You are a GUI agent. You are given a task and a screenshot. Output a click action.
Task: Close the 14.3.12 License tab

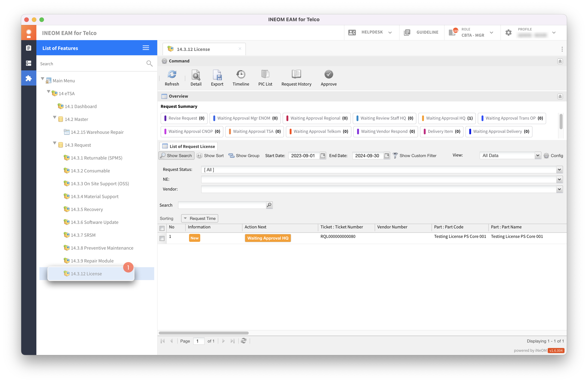coord(240,49)
